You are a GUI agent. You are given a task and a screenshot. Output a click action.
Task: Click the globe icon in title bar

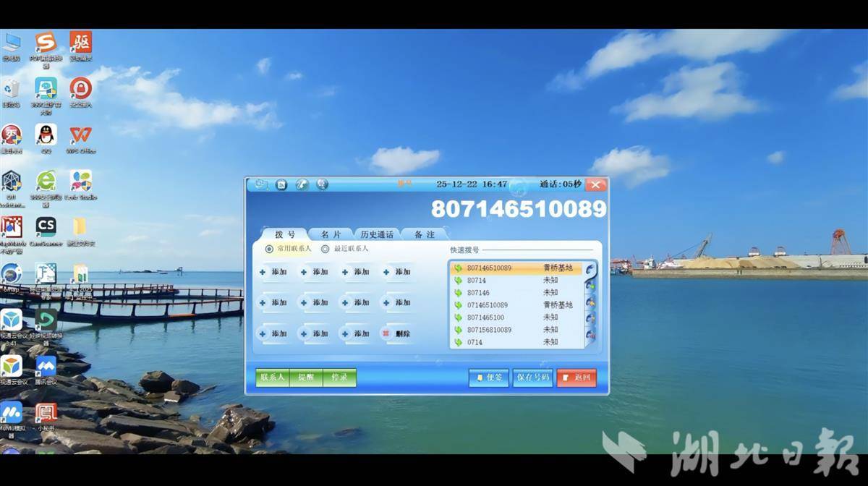click(x=322, y=184)
